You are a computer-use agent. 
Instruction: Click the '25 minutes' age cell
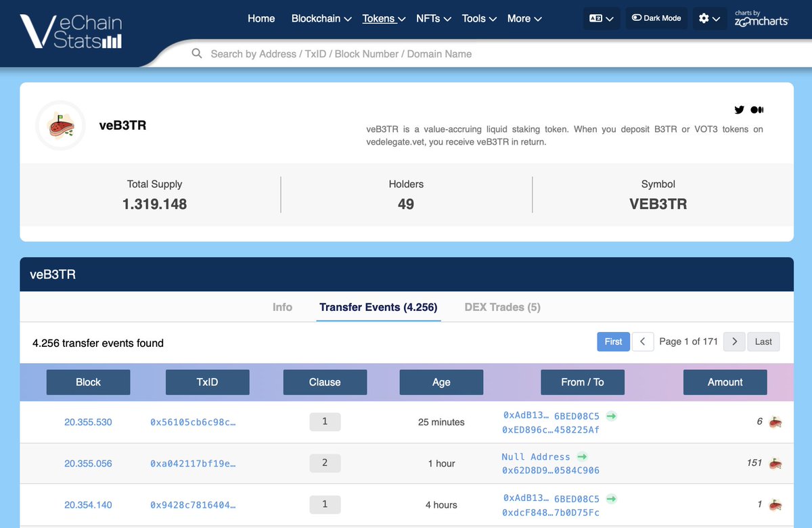point(441,423)
